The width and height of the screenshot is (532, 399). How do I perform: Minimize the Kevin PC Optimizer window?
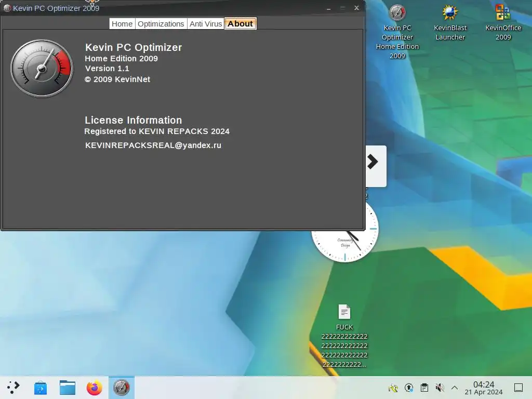click(x=328, y=8)
